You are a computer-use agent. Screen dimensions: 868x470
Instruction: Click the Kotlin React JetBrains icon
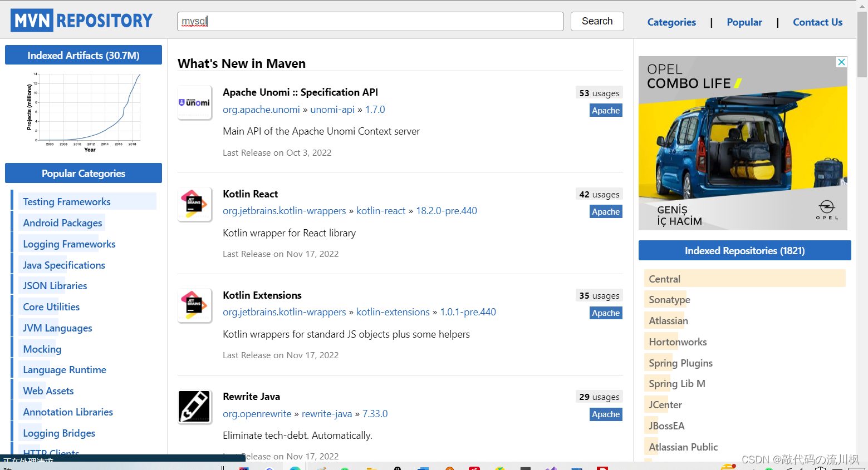(194, 204)
